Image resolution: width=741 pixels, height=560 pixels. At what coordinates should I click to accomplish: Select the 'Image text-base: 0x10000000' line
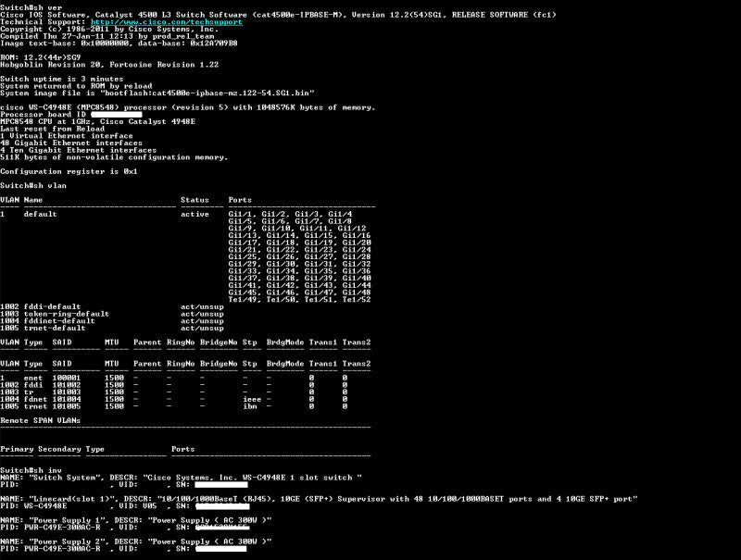tap(119, 43)
